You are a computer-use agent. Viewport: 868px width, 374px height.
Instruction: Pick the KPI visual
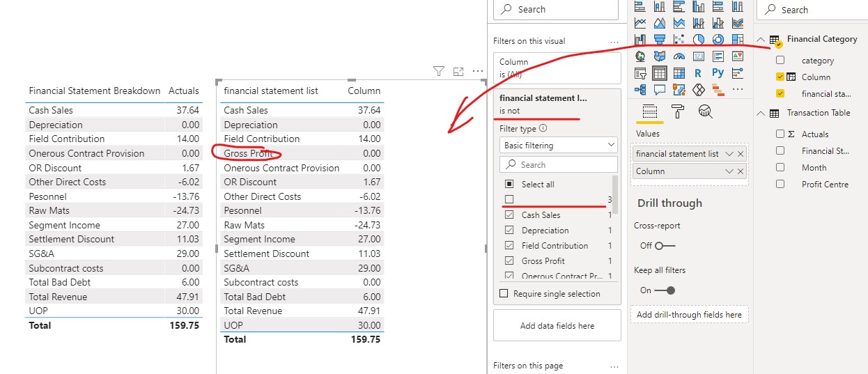pyautogui.click(x=738, y=56)
